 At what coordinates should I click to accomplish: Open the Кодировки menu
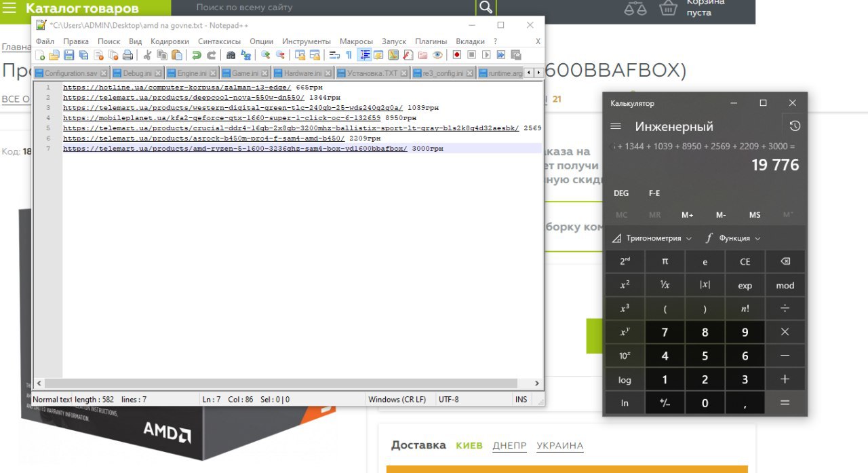pyautogui.click(x=170, y=41)
